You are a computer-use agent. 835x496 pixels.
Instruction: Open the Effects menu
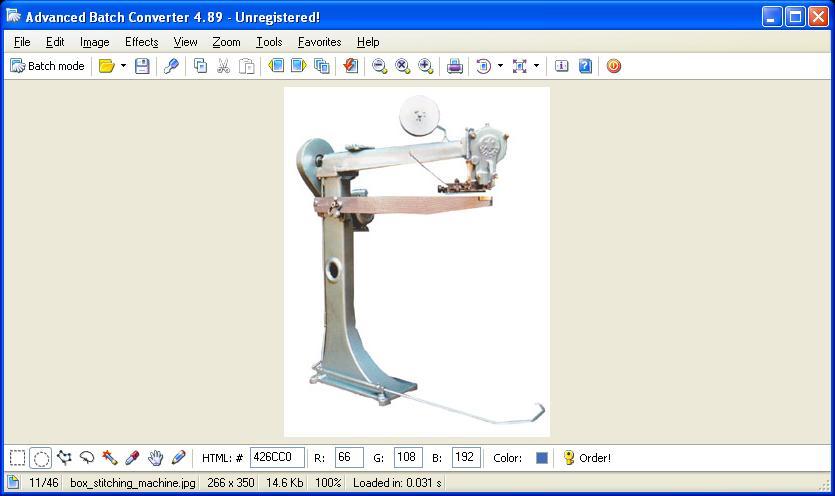click(142, 42)
